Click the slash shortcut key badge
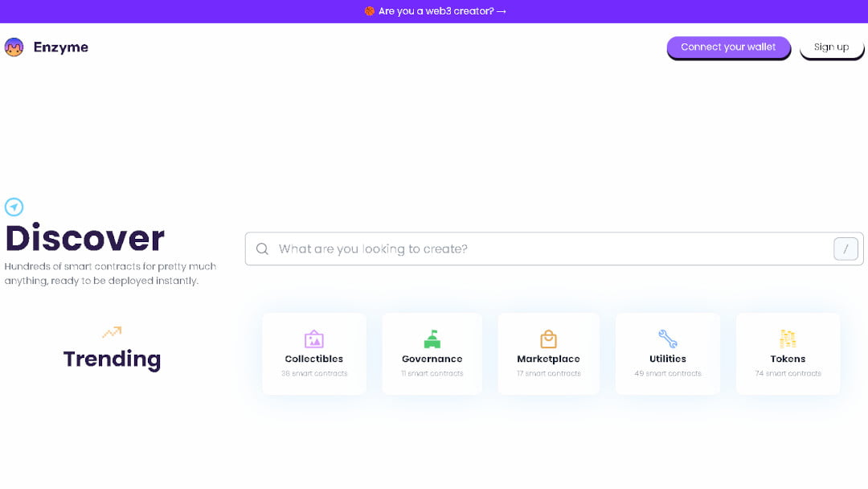868x489 pixels. click(845, 249)
